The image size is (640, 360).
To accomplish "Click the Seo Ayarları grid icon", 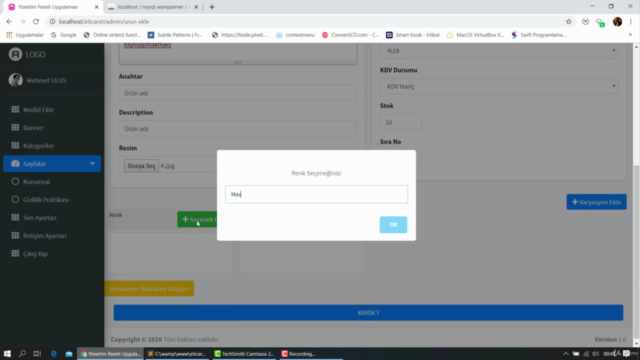I will point(15,217).
